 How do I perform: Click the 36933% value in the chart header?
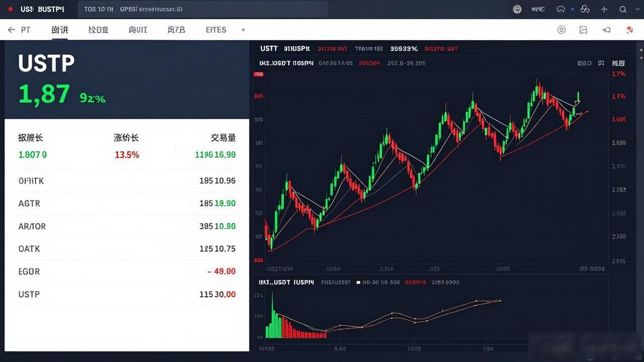404,49
